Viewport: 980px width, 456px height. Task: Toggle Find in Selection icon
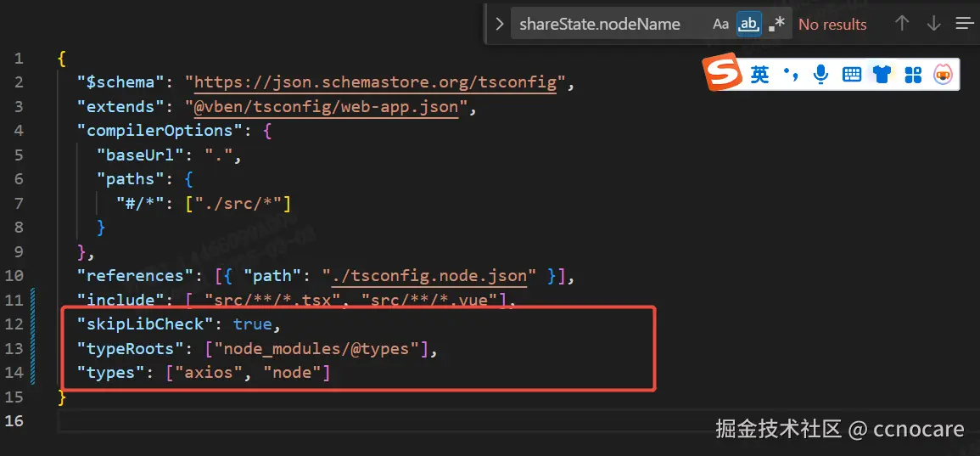click(x=965, y=24)
